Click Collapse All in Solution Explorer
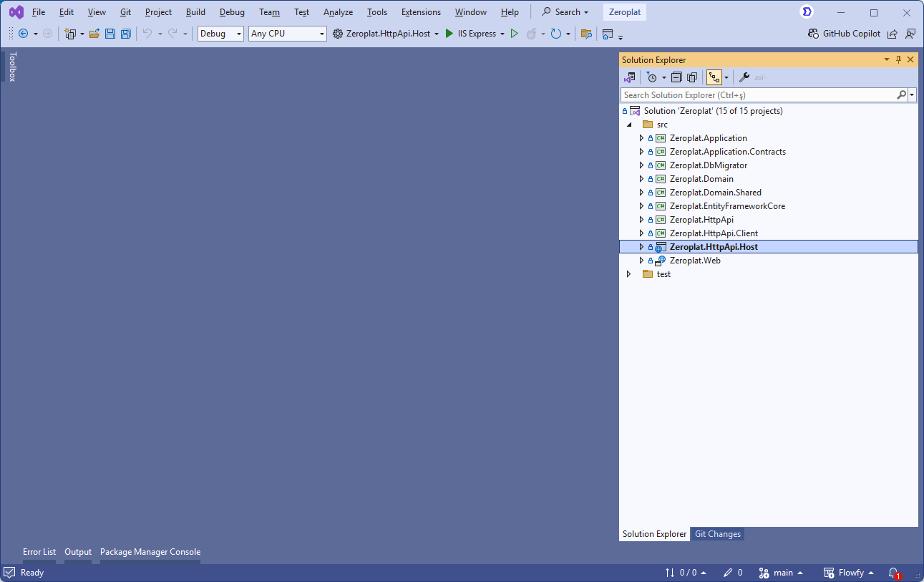Screen dimensions: 924x582 (676, 77)
